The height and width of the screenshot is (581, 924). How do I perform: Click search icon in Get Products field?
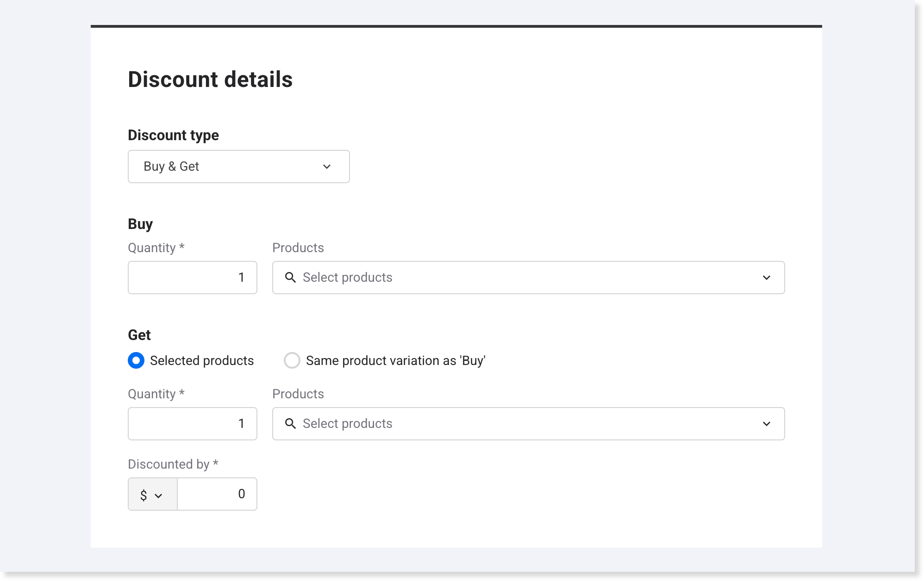290,424
